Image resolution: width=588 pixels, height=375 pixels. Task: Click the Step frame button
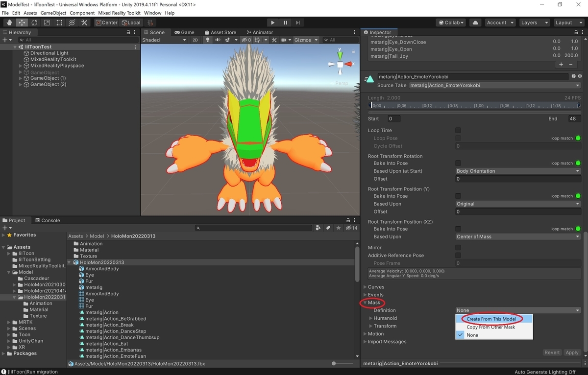click(x=298, y=23)
